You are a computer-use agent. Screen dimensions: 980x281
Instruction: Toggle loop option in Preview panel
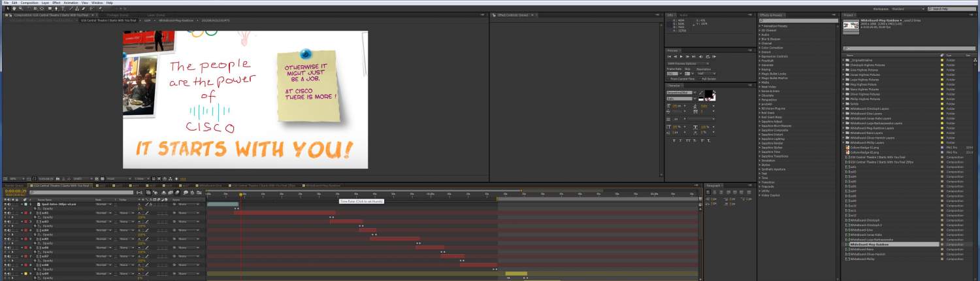pyautogui.click(x=708, y=57)
